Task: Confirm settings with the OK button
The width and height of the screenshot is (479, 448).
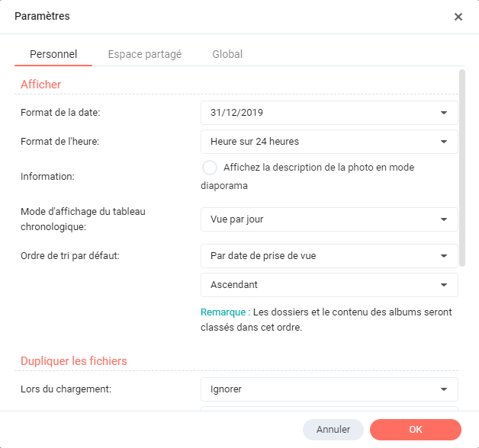Action: point(415,430)
